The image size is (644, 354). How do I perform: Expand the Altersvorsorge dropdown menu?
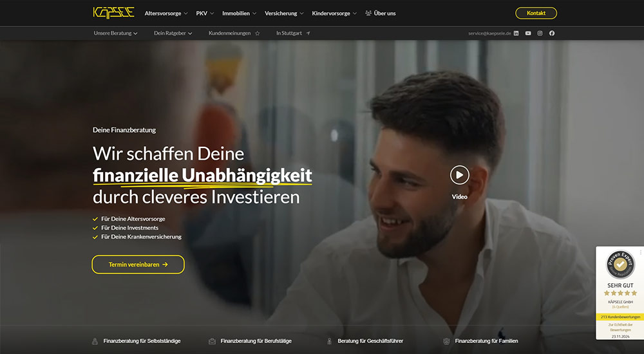click(x=166, y=13)
